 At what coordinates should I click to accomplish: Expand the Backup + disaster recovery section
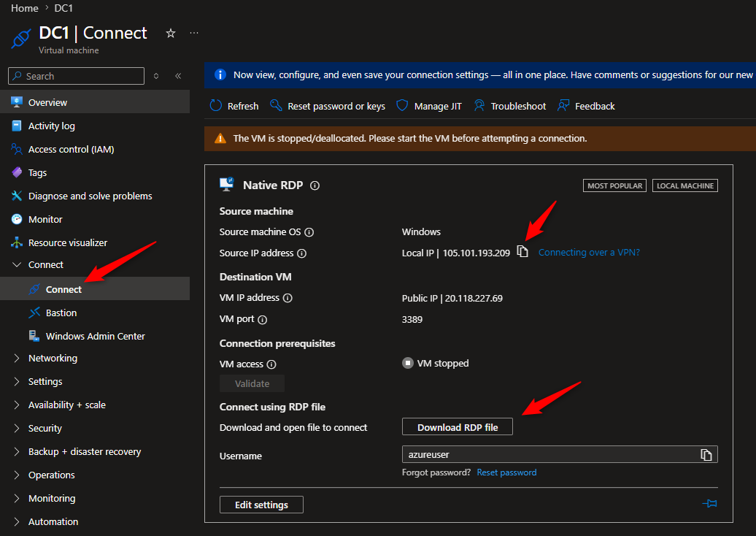click(17, 451)
